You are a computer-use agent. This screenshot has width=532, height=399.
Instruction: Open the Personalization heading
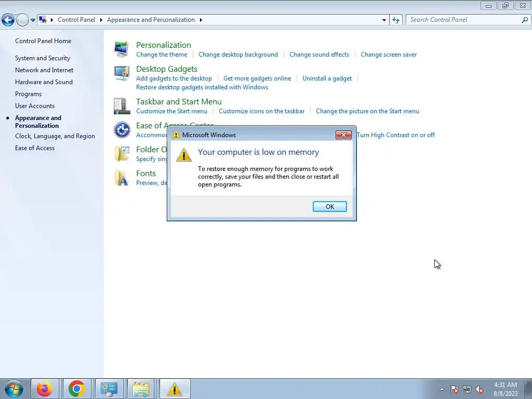164,45
